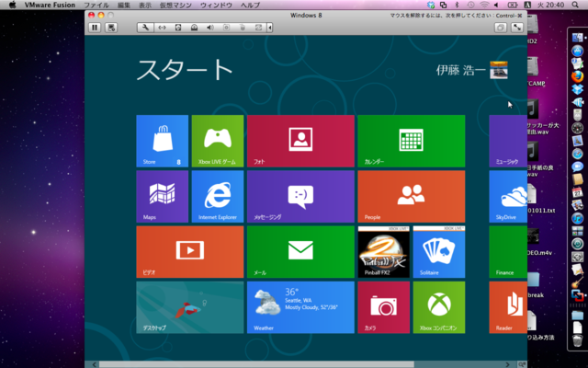The height and width of the screenshot is (368, 588).
Task: Click the 火 20:40 clock in menu bar
Action: [x=551, y=5]
